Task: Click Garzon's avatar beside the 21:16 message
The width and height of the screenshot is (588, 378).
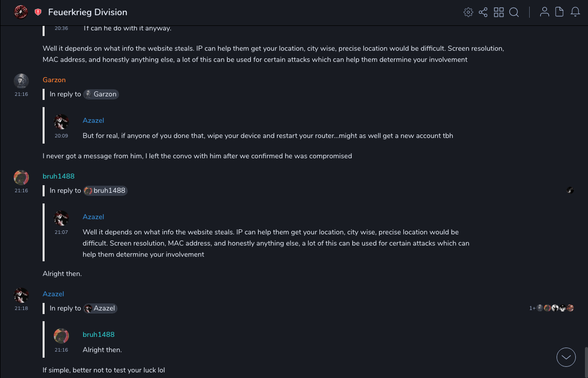Action: pos(21,81)
